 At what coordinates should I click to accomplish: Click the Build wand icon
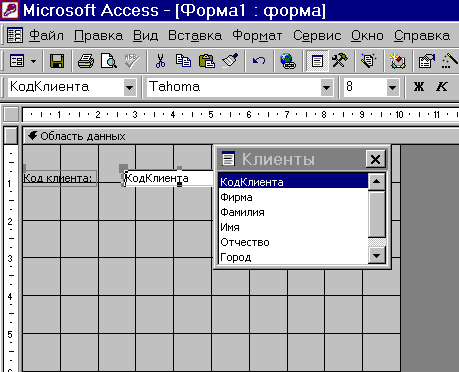pyautogui.click(x=450, y=61)
